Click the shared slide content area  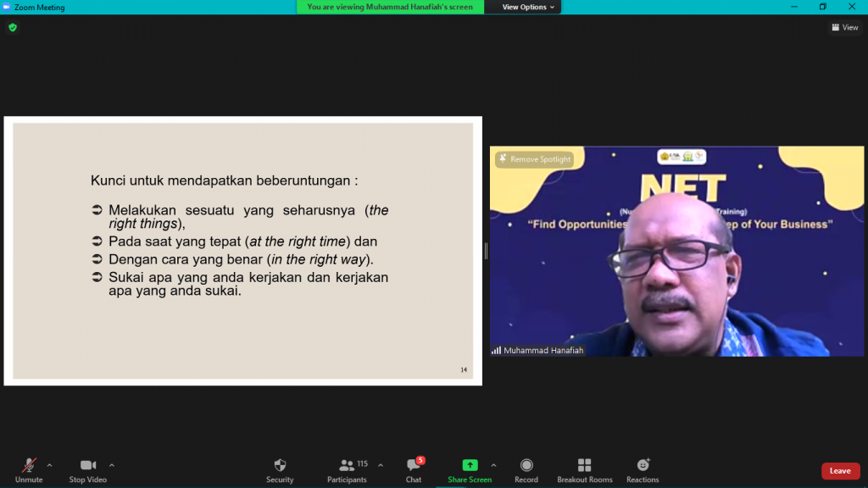242,251
